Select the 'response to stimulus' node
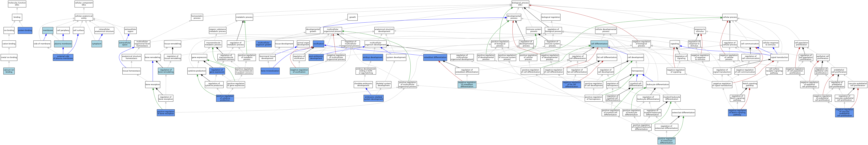 [700, 30]
